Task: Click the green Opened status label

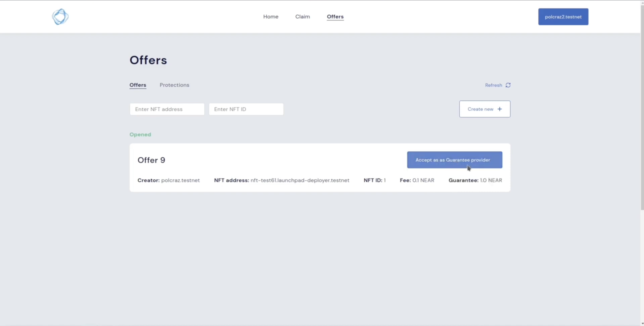Action: pyautogui.click(x=140, y=134)
